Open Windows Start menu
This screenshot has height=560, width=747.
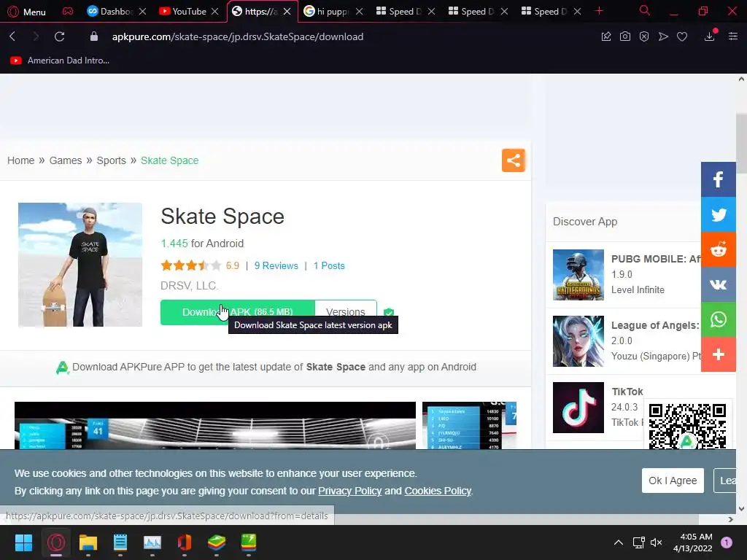point(23,542)
